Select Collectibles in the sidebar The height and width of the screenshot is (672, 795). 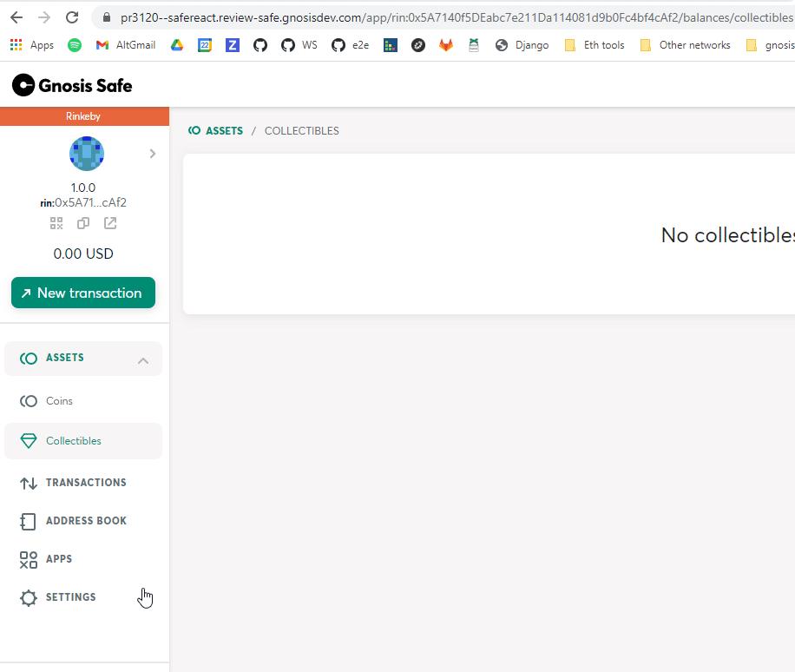(83, 441)
